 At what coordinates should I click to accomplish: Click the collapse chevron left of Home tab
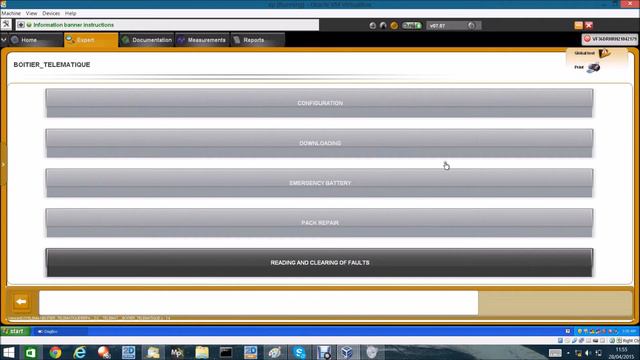(4, 40)
